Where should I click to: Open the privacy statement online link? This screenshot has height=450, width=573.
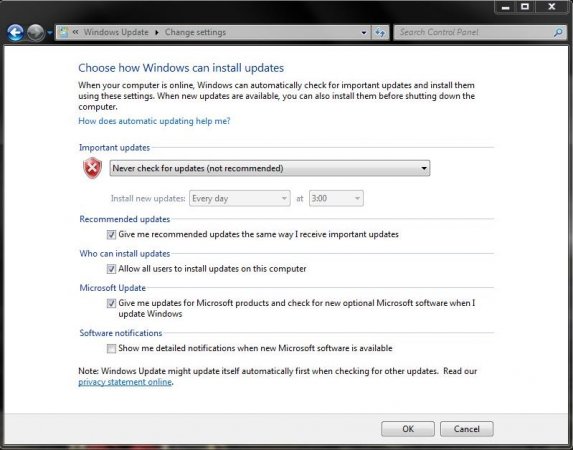[x=125, y=382]
